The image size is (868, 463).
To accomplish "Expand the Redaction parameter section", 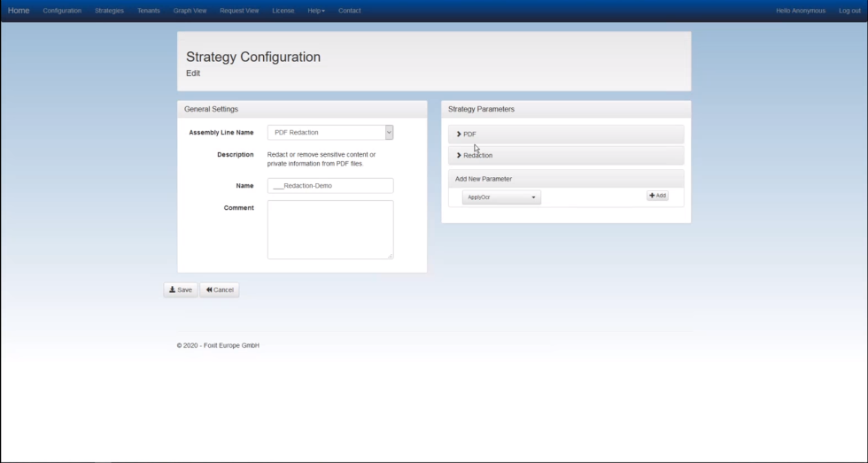I will point(477,156).
